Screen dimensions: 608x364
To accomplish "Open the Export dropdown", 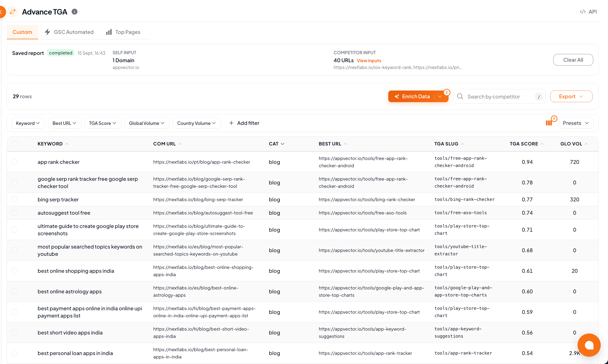I will [x=571, y=96].
